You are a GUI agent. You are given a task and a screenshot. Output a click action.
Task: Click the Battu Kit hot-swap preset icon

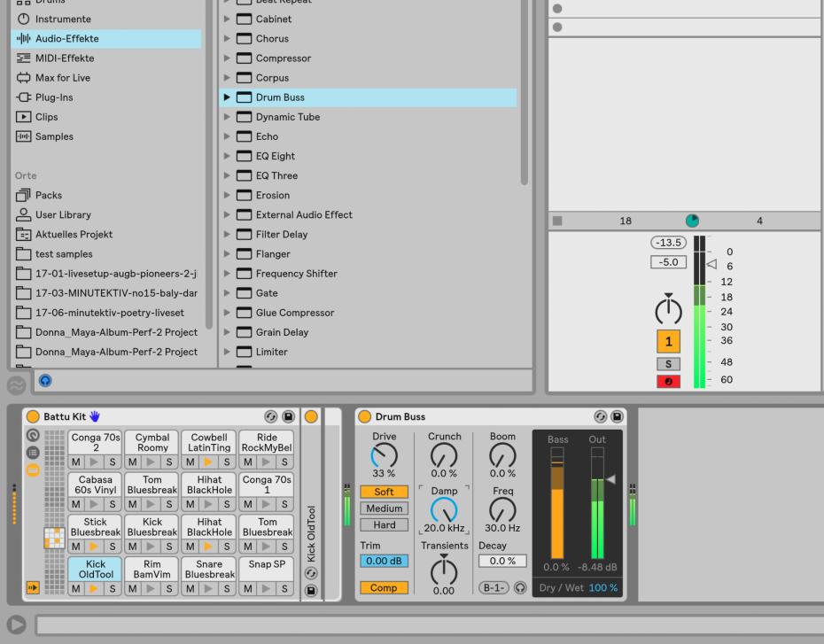coord(271,416)
